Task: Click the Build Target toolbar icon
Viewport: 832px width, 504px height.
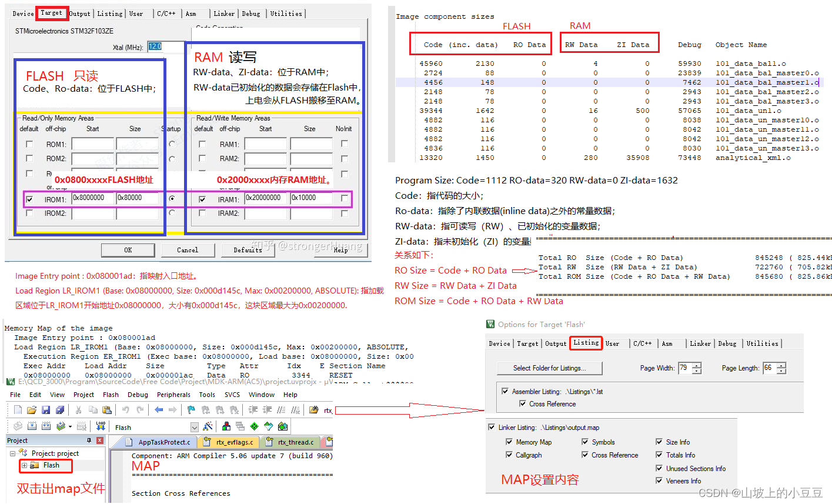Action: click(x=31, y=426)
